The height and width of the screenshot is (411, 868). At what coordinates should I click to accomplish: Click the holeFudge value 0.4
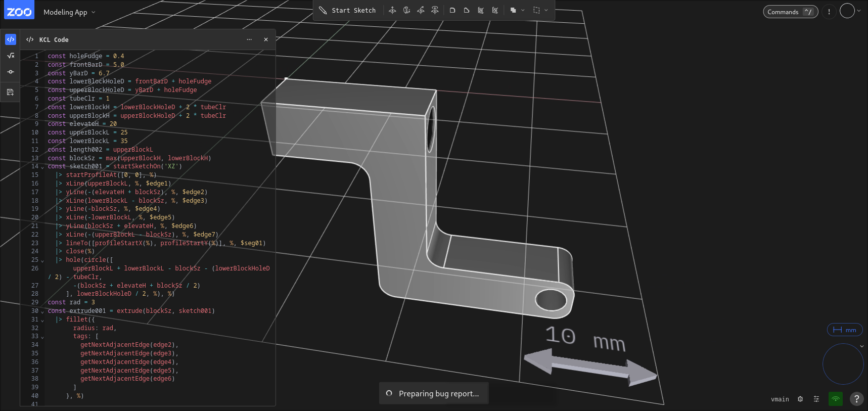pyautogui.click(x=118, y=56)
